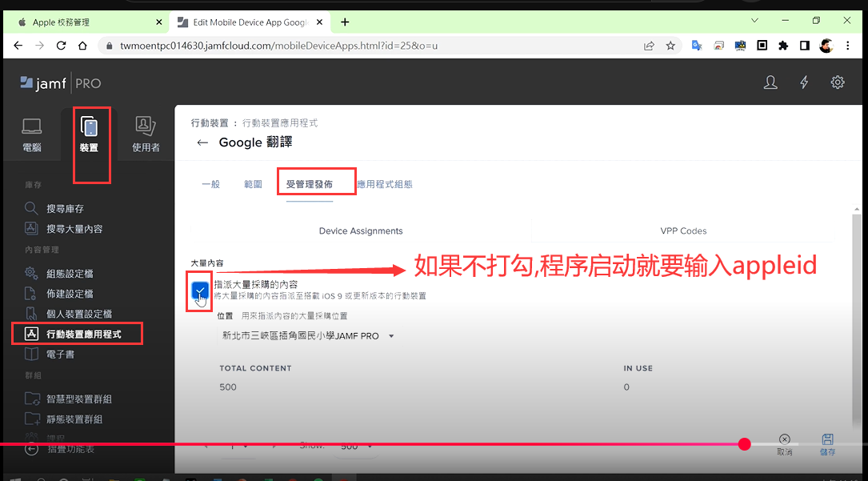Switch to the 範圍 tab
The width and height of the screenshot is (868, 481).
[253, 184]
